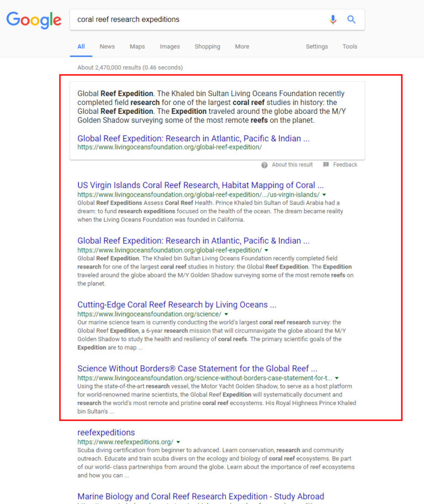Expand arrow beside us-virgin-islands URL

coord(324,195)
